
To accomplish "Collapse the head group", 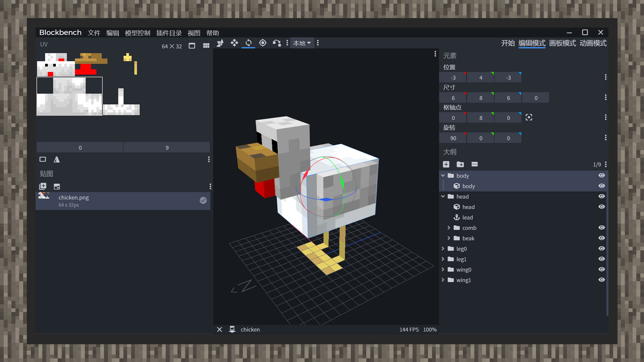I will 443,196.
